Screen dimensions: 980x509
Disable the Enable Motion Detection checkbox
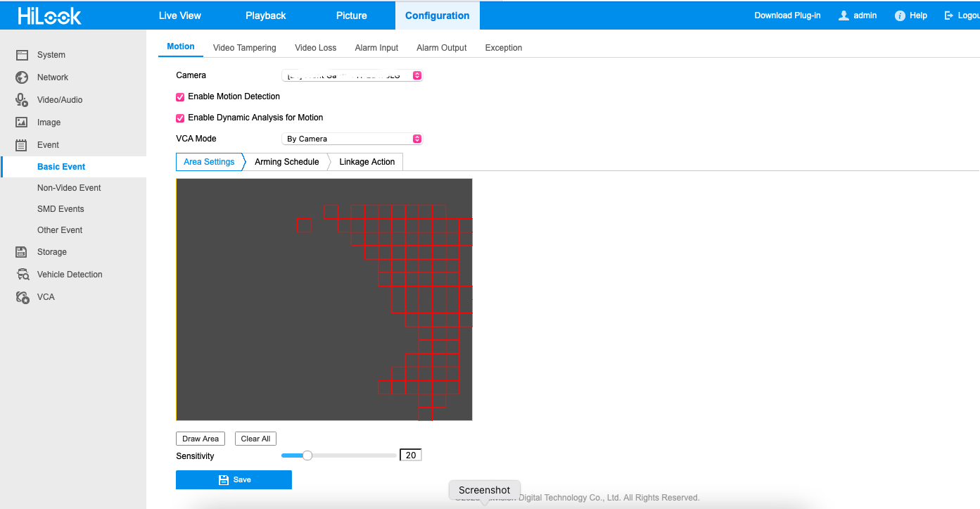(180, 97)
